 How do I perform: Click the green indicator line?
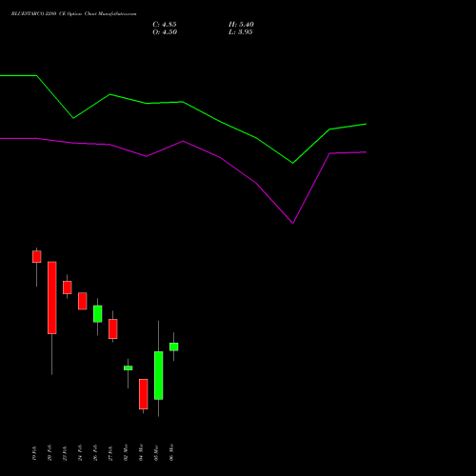coord(183,102)
